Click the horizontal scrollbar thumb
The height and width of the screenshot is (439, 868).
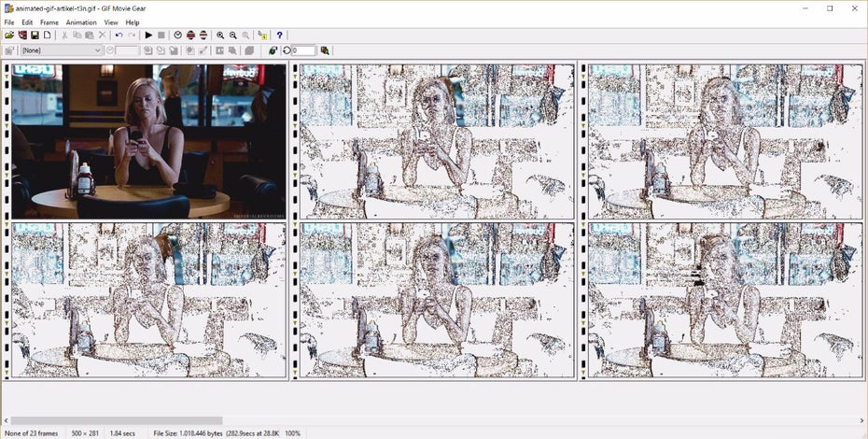117,420
